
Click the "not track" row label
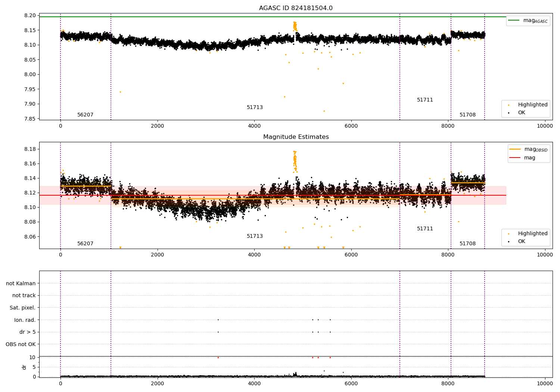[24, 295]
